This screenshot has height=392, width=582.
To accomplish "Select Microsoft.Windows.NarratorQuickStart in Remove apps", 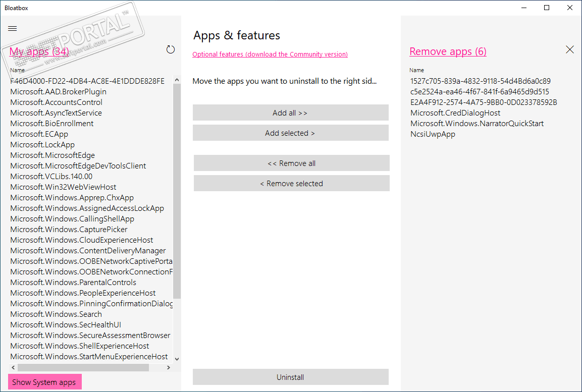I will 477,124.
